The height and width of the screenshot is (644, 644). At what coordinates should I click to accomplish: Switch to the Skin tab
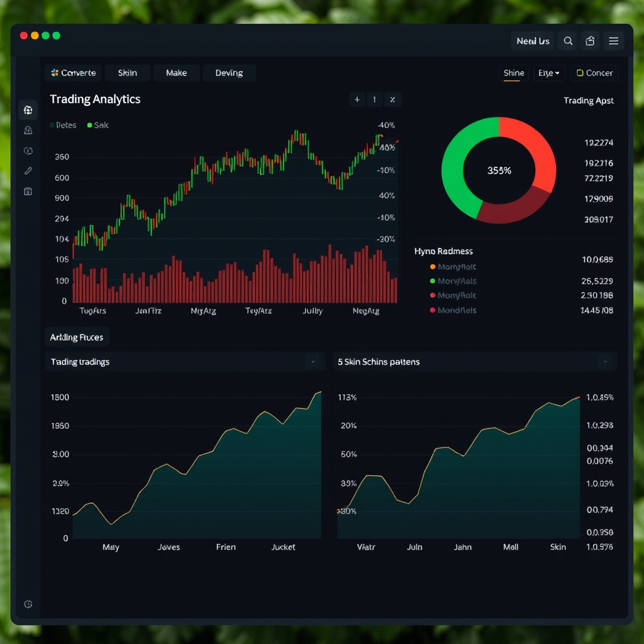[x=127, y=73]
